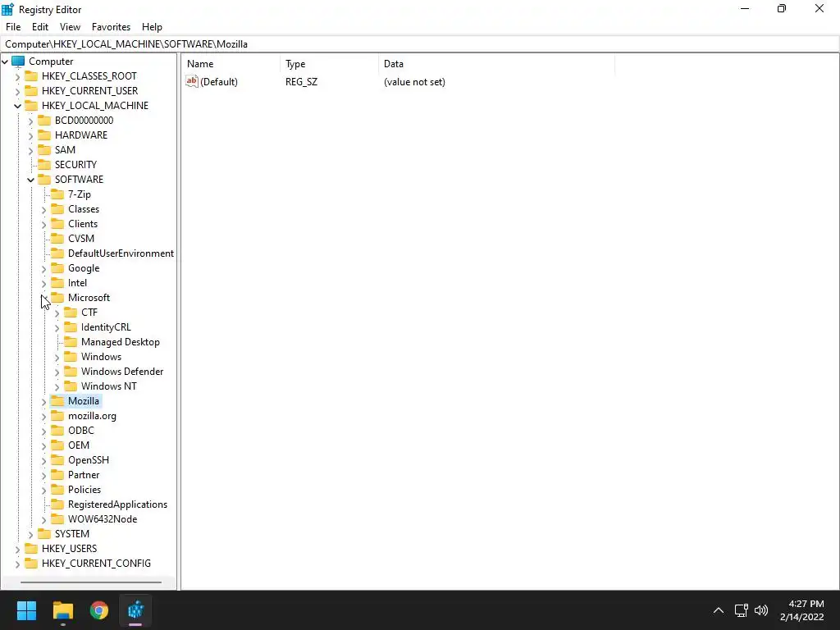Open the File menu

(13, 27)
